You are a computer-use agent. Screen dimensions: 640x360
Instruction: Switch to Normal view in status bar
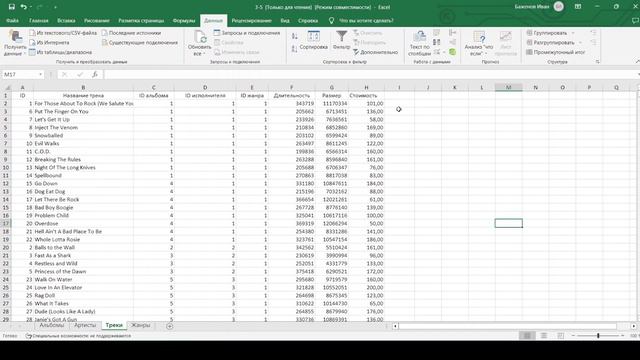(527, 336)
